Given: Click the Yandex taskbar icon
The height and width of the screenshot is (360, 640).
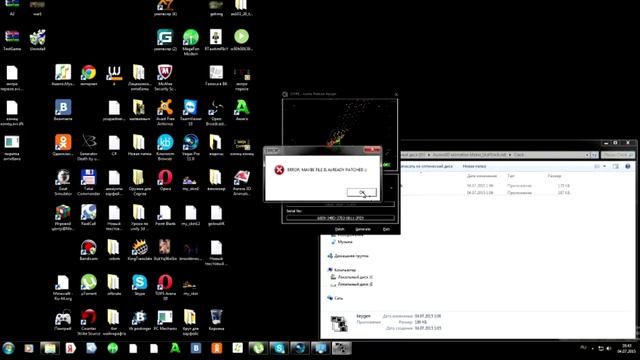Looking at the screenshot, I should pos(71,348).
